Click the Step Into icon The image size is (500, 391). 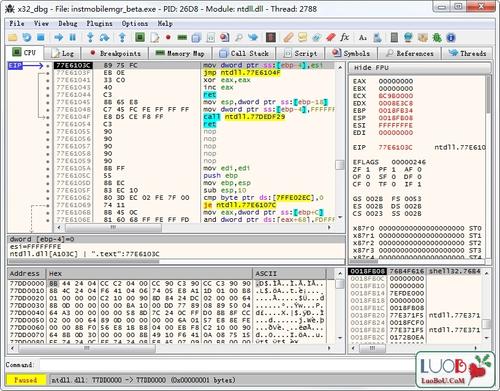pyautogui.click(x=90, y=37)
